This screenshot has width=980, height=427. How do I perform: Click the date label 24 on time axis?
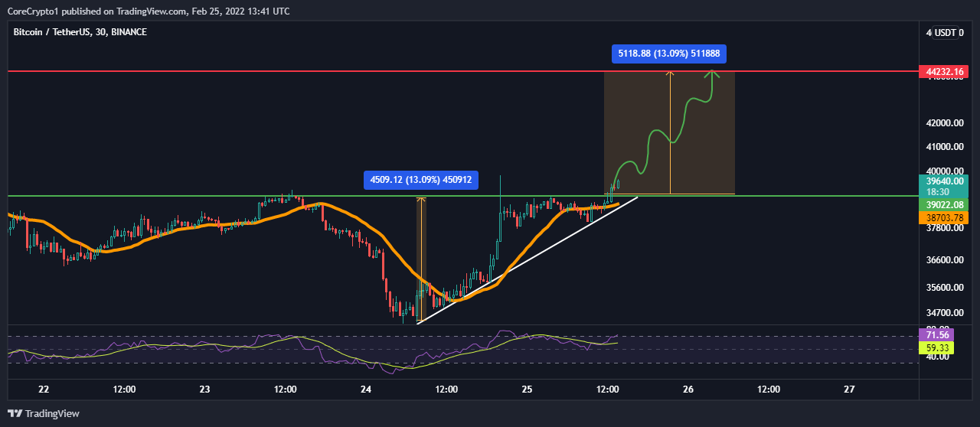tap(365, 390)
